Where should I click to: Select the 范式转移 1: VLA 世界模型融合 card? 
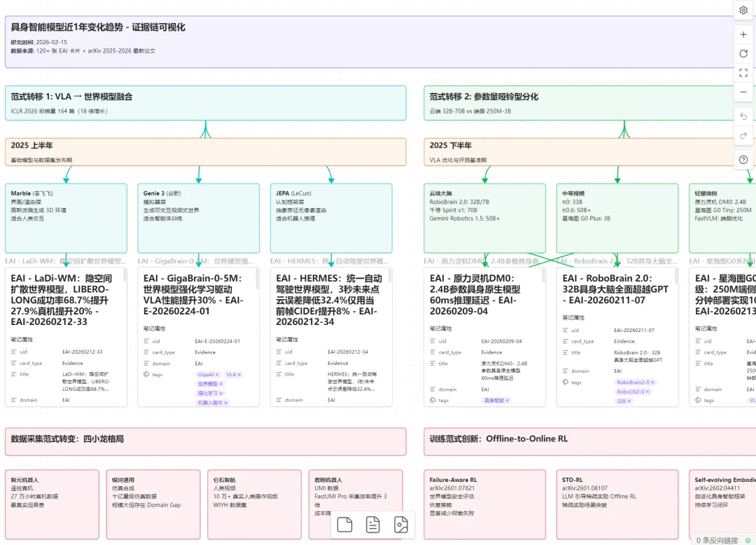point(206,103)
